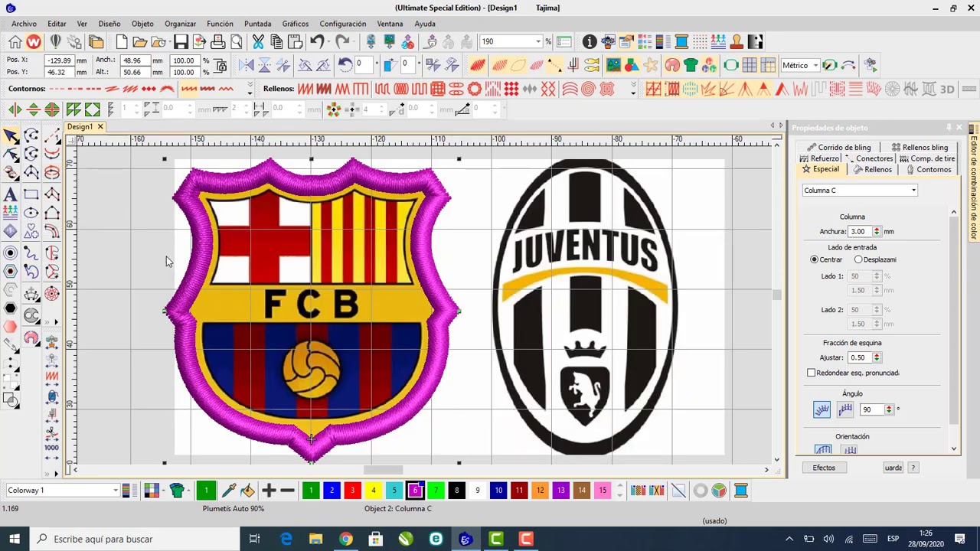Toggle the first Ángulo mode button
The height and width of the screenshot is (551, 980).
pyautogui.click(x=822, y=410)
